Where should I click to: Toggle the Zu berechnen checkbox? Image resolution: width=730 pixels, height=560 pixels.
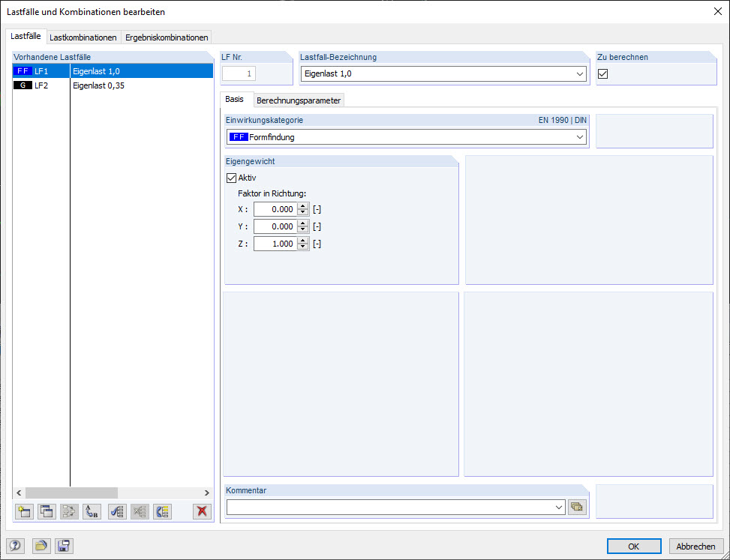603,73
